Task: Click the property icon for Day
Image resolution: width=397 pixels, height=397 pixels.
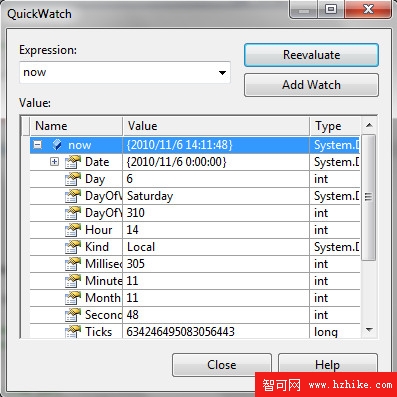Action: (x=73, y=179)
